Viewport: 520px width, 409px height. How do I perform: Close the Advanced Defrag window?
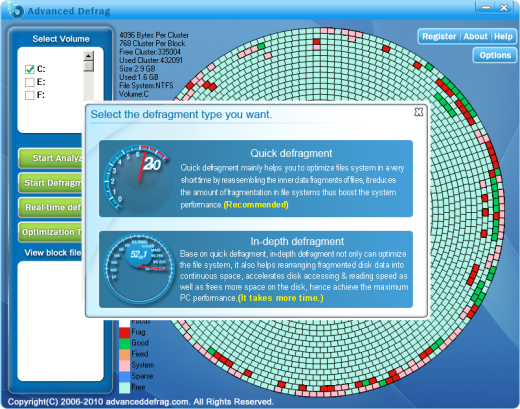[x=504, y=7]
